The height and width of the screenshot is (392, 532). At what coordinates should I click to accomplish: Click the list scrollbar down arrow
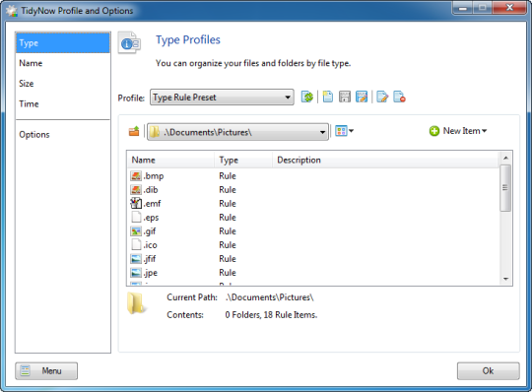pos(505,279)
